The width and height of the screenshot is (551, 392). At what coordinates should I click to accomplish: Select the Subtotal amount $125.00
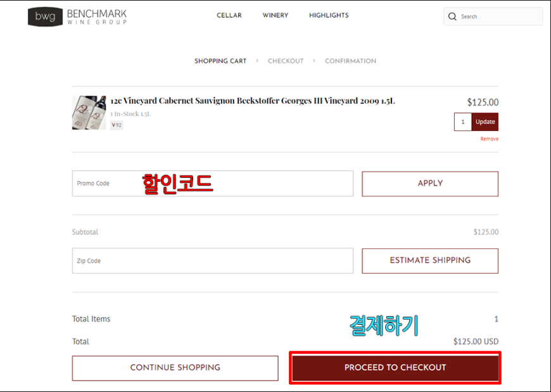[486, 232]
